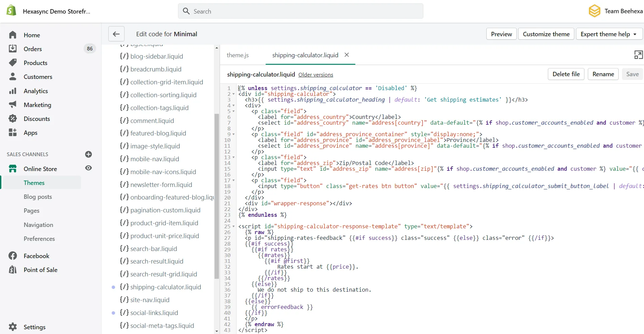Open Themes in the sidebar
The image size is (644, 334).
point(34,183)
